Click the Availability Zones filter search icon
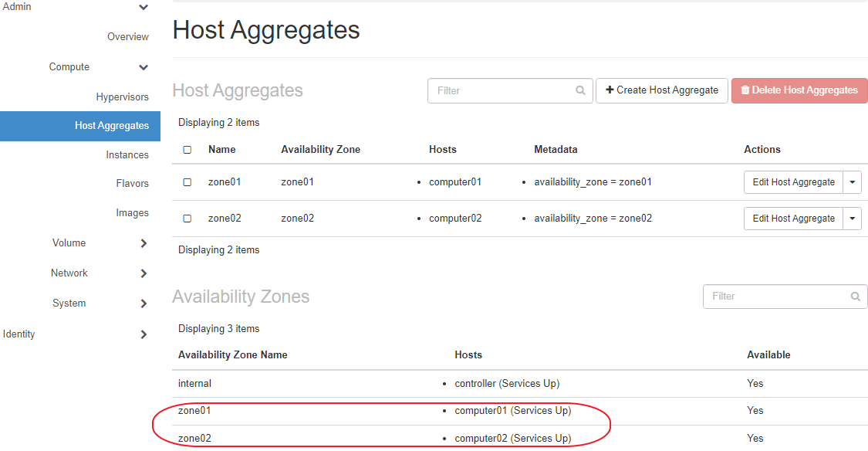Viewport: 868px width, 451px height. (855, 297)
